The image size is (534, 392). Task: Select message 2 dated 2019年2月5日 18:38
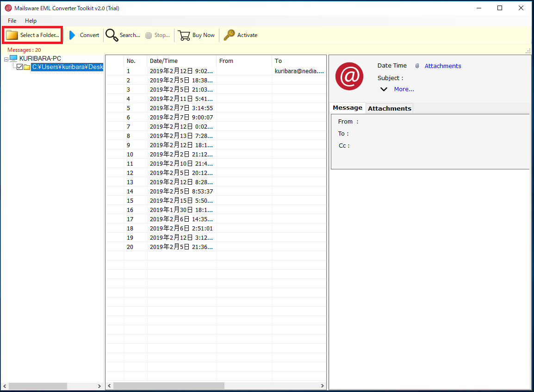[x=216, y=80]
